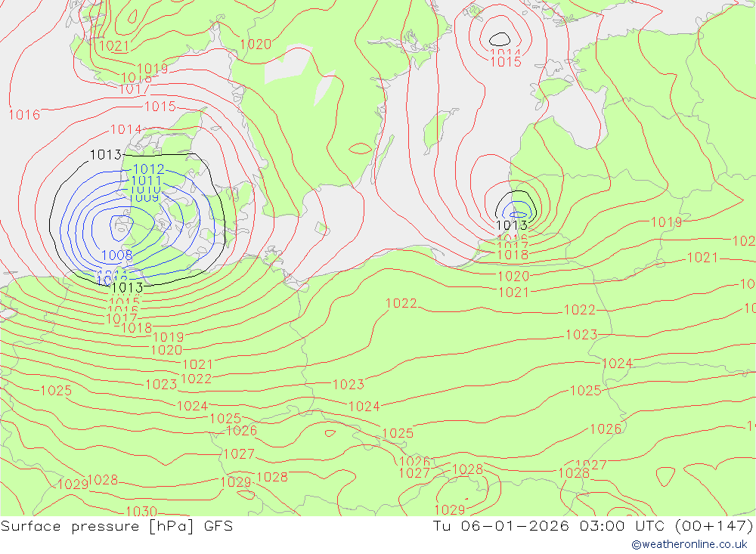Click the blue 1011 isobar label
The image size is (756, 554).
[146, 181]
